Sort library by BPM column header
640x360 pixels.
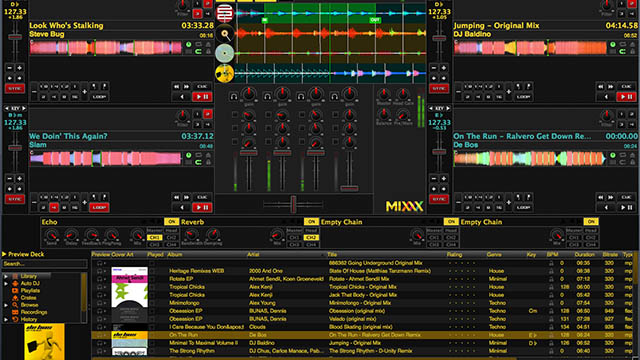pyautogui.click(x=552, y=254)
